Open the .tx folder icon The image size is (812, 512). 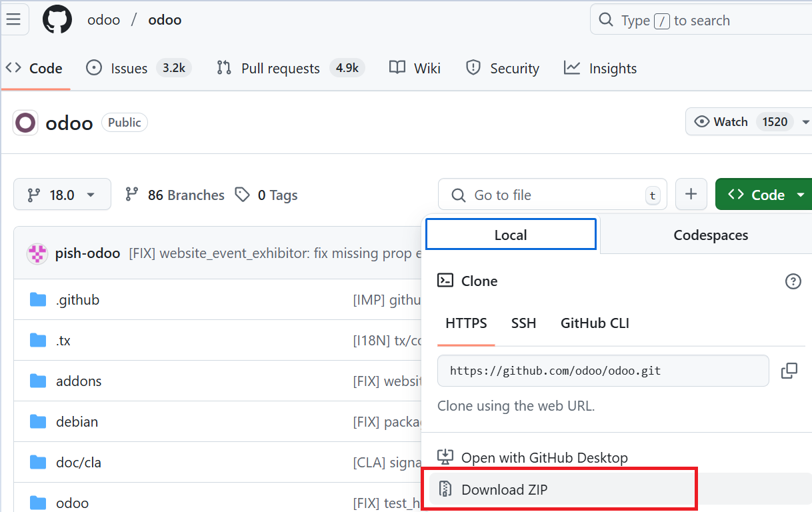[x=38, y=341]
